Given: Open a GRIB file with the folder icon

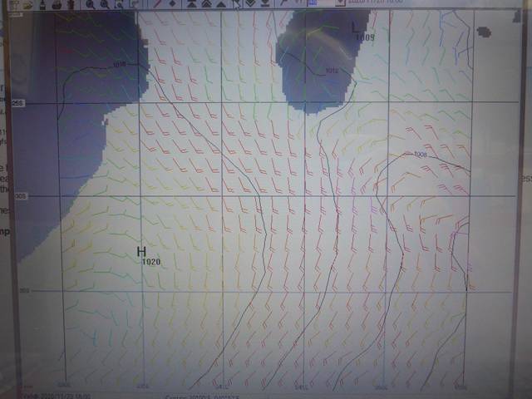Looking at the screenshot, I should coord(27,4).
